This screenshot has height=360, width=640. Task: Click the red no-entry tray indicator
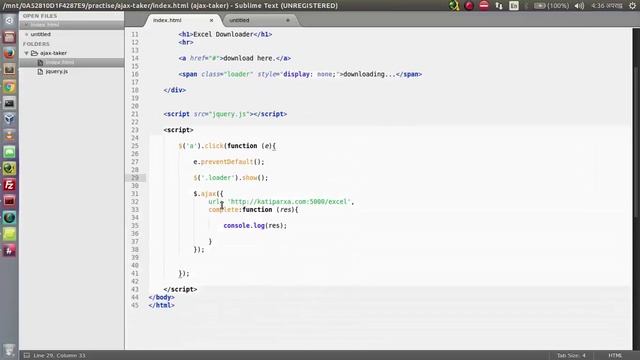(484, 6)
